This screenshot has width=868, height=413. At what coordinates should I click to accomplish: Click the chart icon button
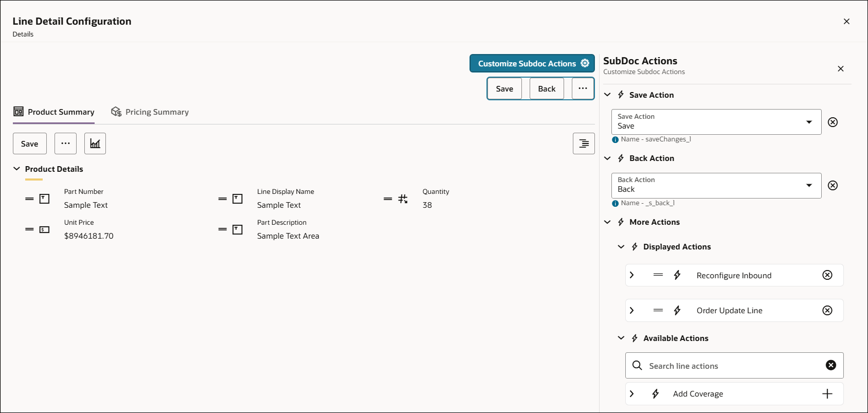pos(95,143)
